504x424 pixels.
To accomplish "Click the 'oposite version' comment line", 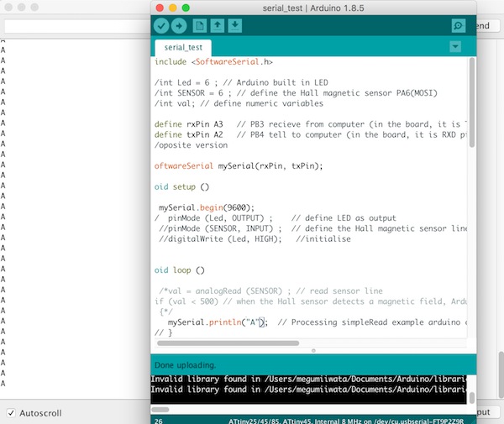I will click(x=191, y=145).
